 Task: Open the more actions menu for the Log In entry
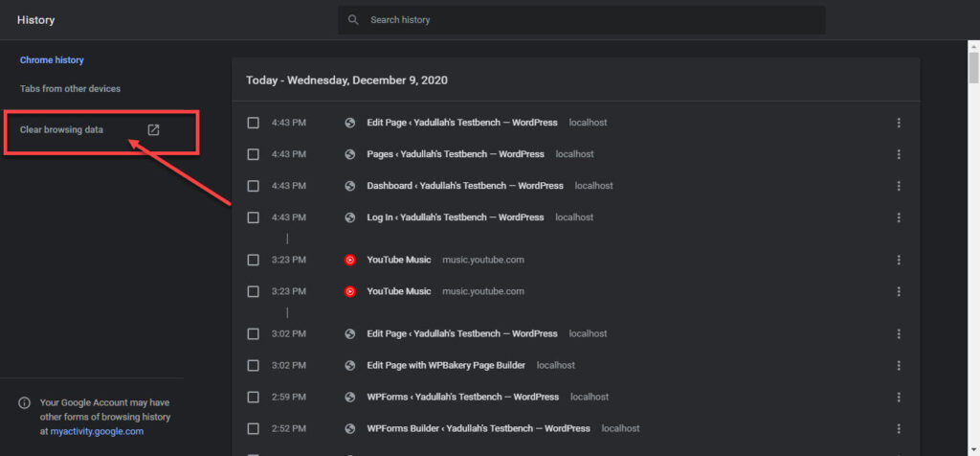tap(899, 217)
